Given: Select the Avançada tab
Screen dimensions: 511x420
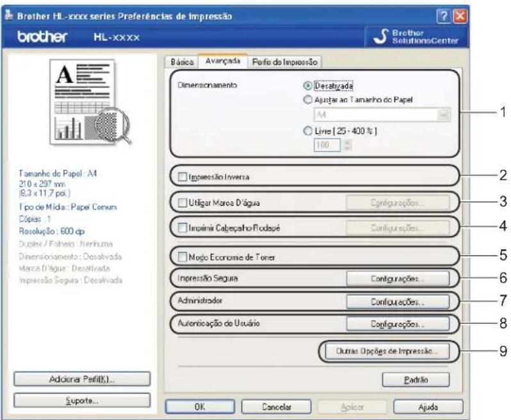Looking at the screenshot, I should (223, 61).
